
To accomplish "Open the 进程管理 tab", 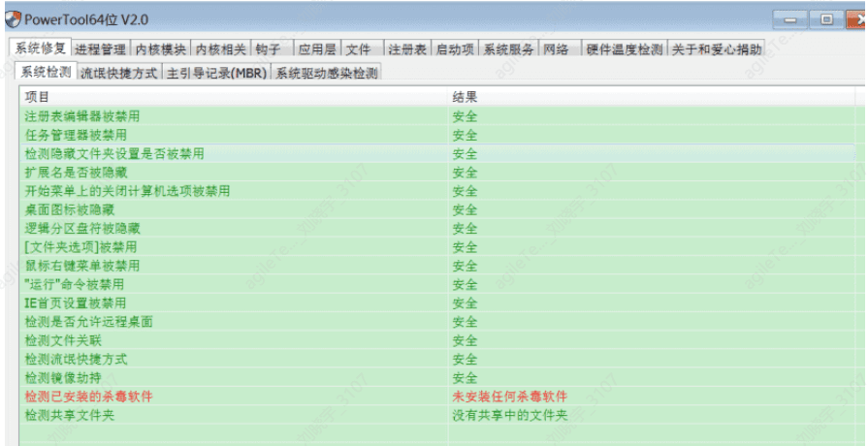I will (100, 49).
